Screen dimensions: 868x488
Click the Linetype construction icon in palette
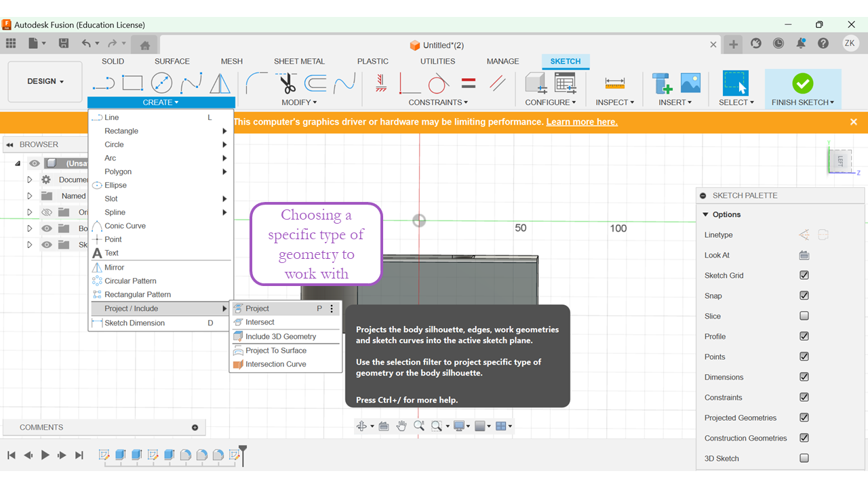[804, 235]
